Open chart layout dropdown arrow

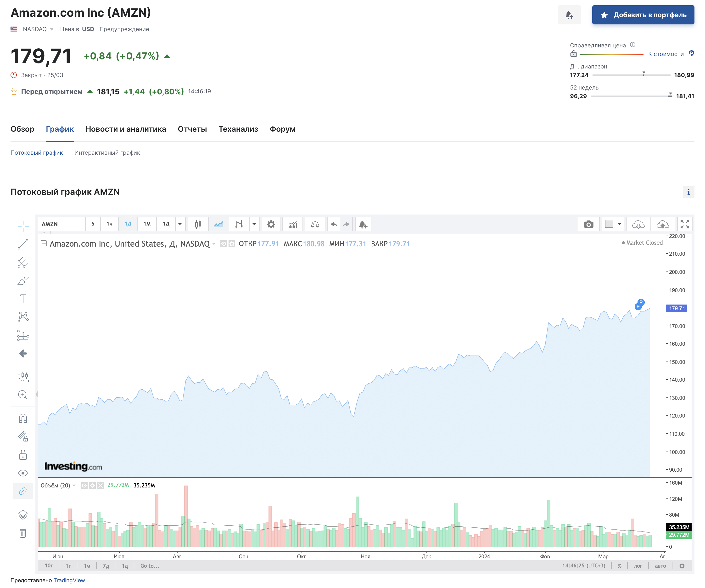pyautogui.click(x=619, y=224)
